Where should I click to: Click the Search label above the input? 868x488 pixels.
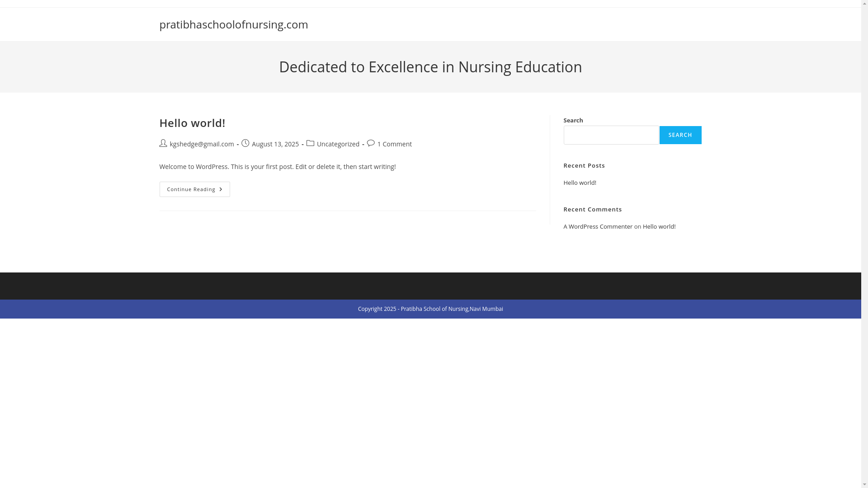(573, 121)
